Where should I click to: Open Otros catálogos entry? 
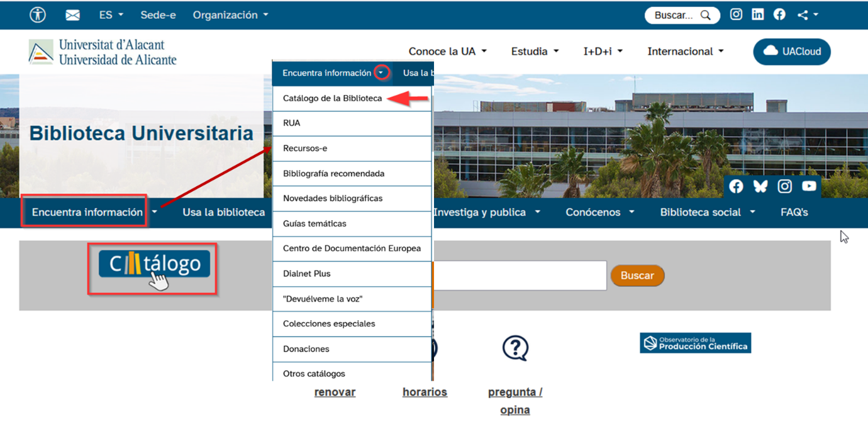352,372
